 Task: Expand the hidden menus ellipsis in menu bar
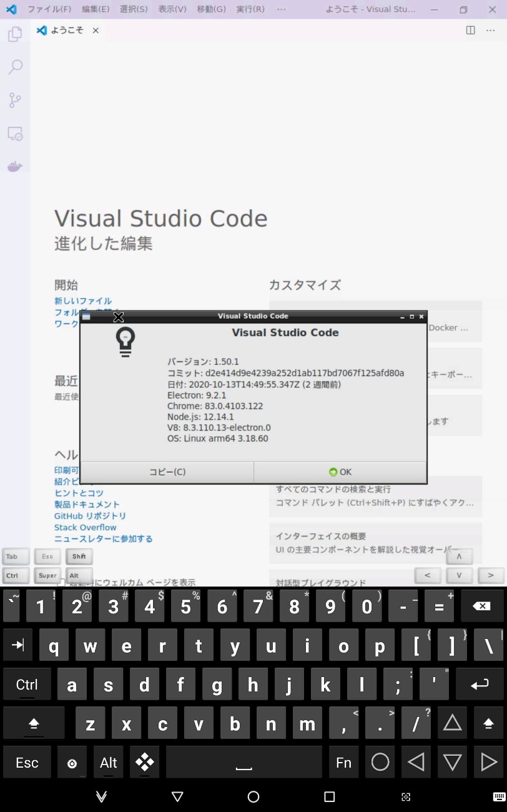pos(281,9)
